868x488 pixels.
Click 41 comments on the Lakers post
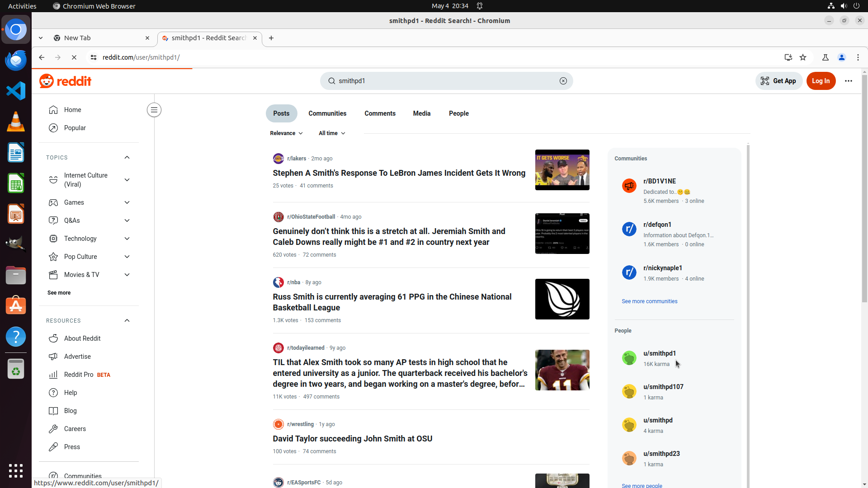pyautogui.click(x=316, y=186)
